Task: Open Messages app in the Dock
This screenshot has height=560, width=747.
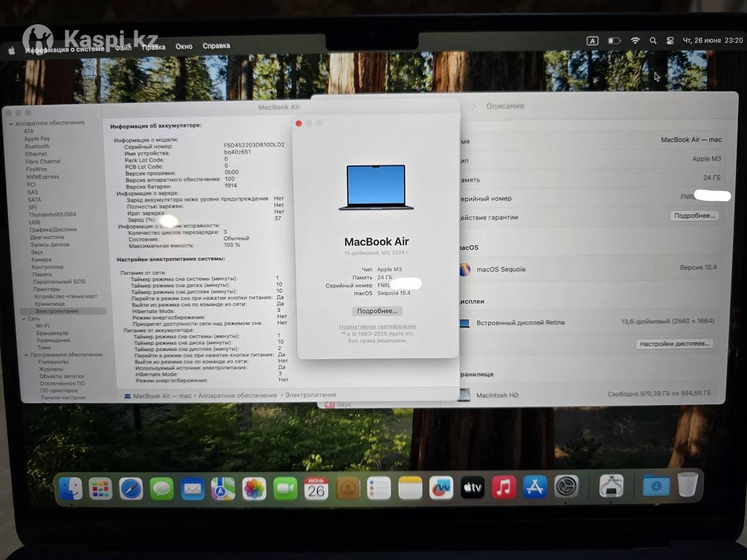Action: pos(162,488)
